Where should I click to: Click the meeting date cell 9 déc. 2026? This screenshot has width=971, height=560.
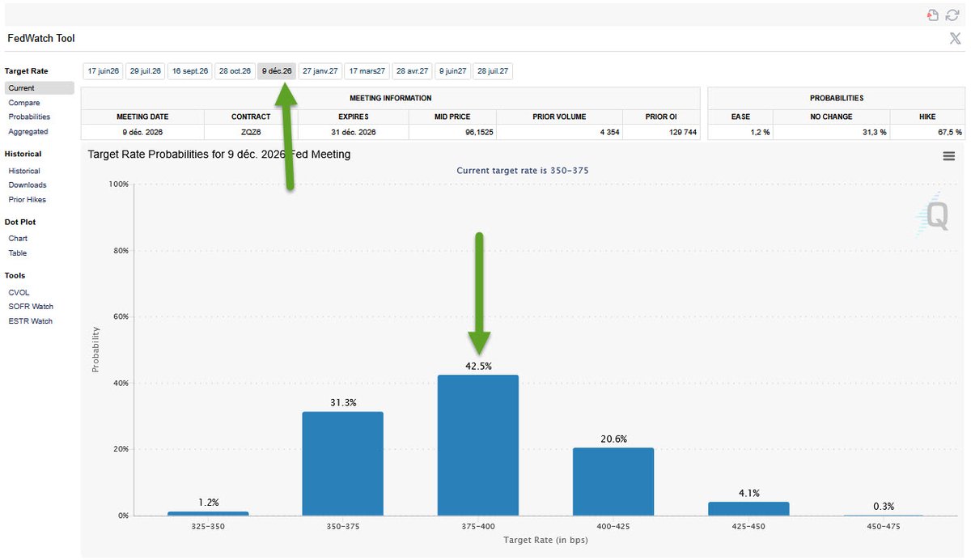(142, 131)
